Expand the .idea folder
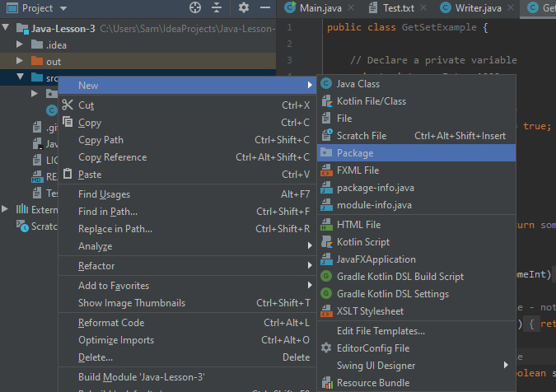556x392 pixels. click(21, 44)
